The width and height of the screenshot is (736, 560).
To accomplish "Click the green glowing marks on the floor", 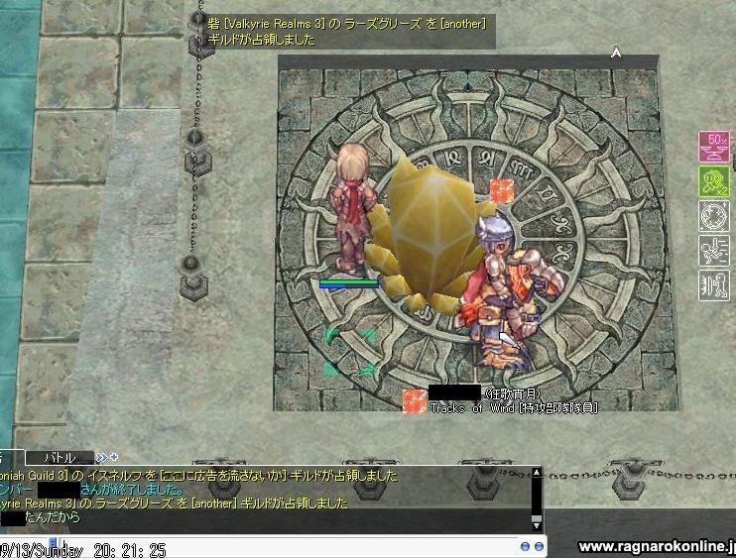I will point(350,352).
